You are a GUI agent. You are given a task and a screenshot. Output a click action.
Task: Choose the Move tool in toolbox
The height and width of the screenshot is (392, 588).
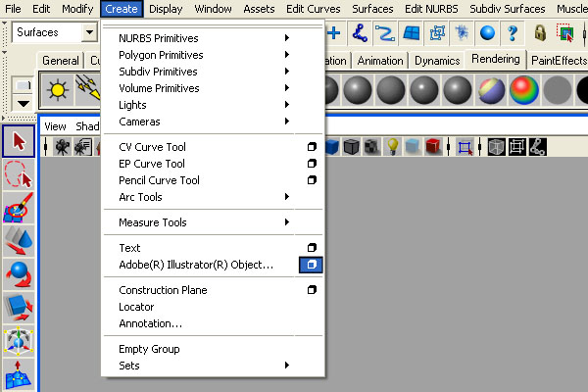(x=19, y=242)
